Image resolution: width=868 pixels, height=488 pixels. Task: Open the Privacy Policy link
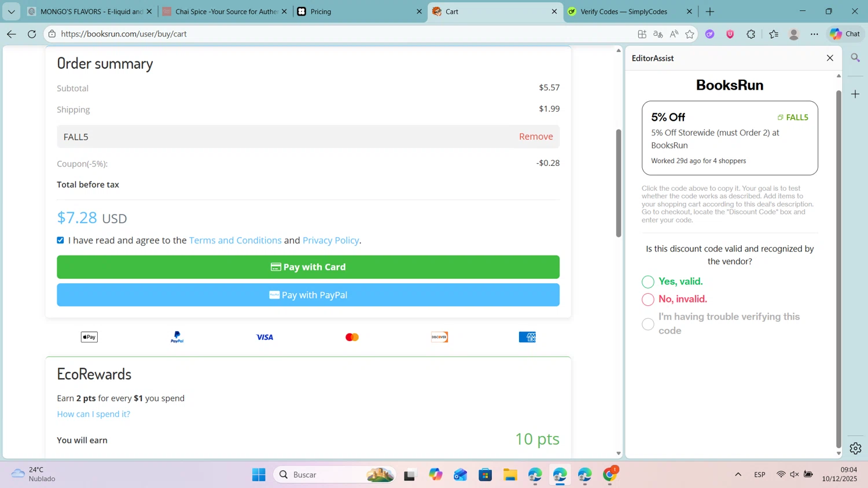click(x=331, y=241)
